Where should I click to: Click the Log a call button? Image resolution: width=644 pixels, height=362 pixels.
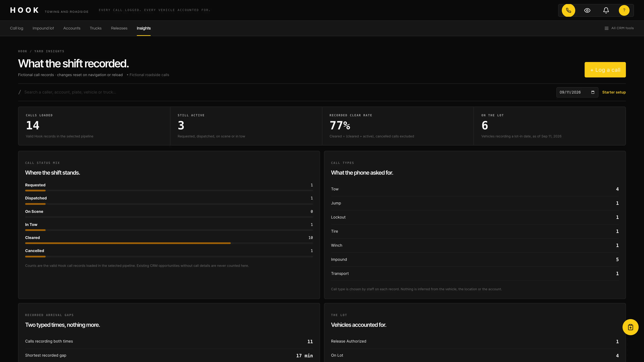pos(605,70)
